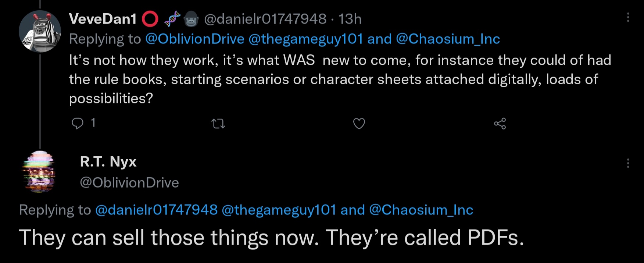Image resolution: width=644 pixels, height=263 pixels.
Task: Click the reply icon on VeveDan1's tweet
Action: pyautogui.click(x=78, y=123)
